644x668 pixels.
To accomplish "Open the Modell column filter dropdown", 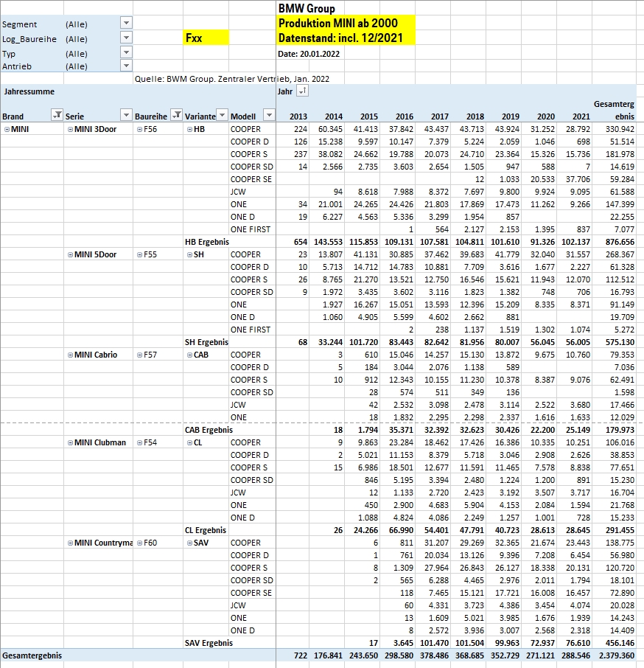I will pos(269,115).
